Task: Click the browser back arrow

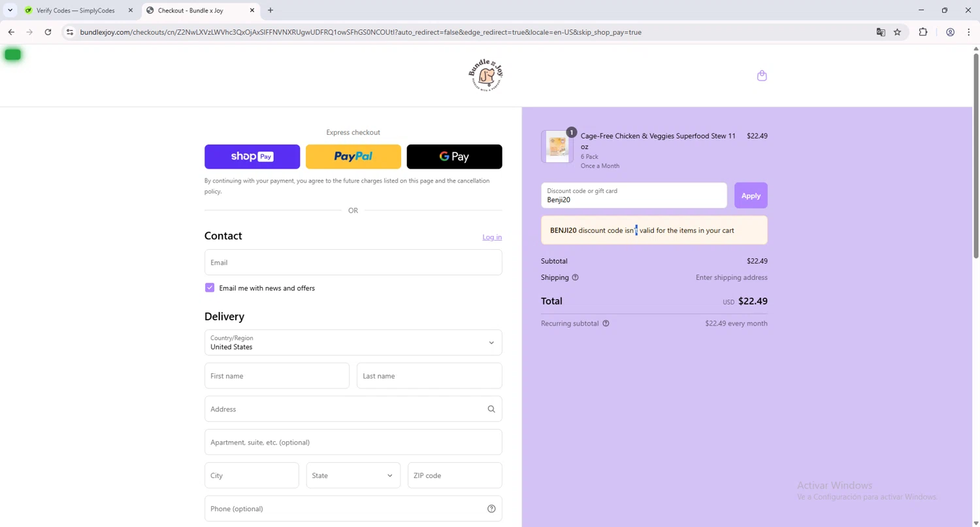Action: coord(11,32)
